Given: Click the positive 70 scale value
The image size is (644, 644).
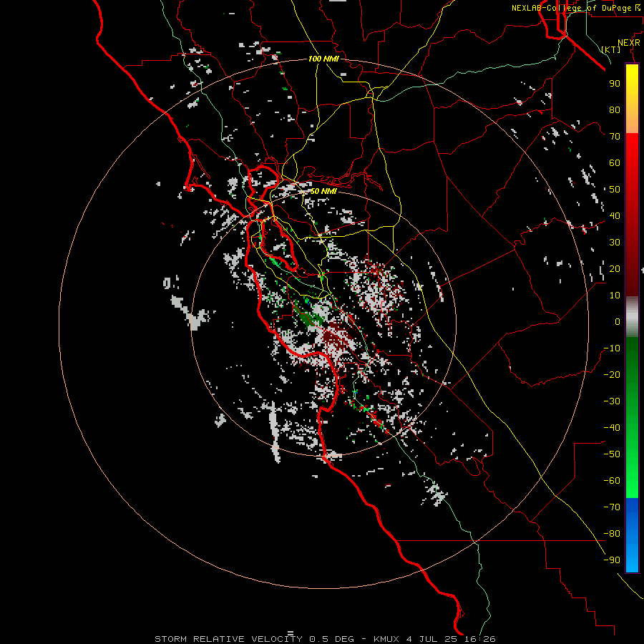Looking at the screenshot, I should pyautogui.click(x=615, y=137).
